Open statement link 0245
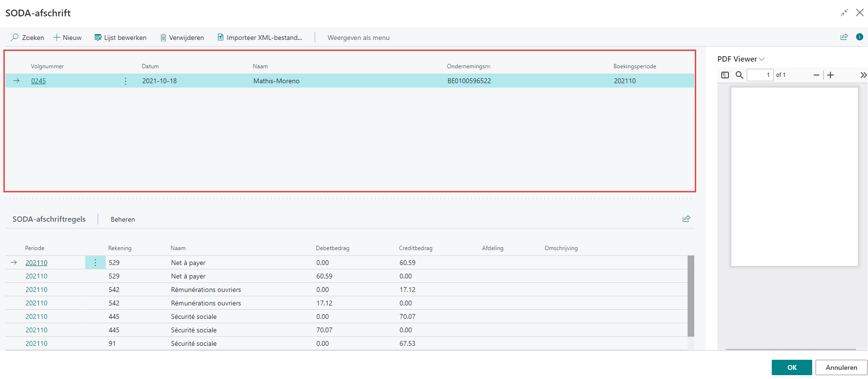Viewport: 868px width, 379px height. tap(38, 81)
